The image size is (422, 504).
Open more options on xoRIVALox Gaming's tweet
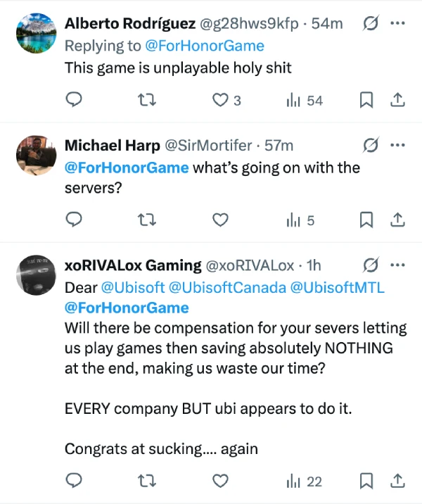(397, 265)
